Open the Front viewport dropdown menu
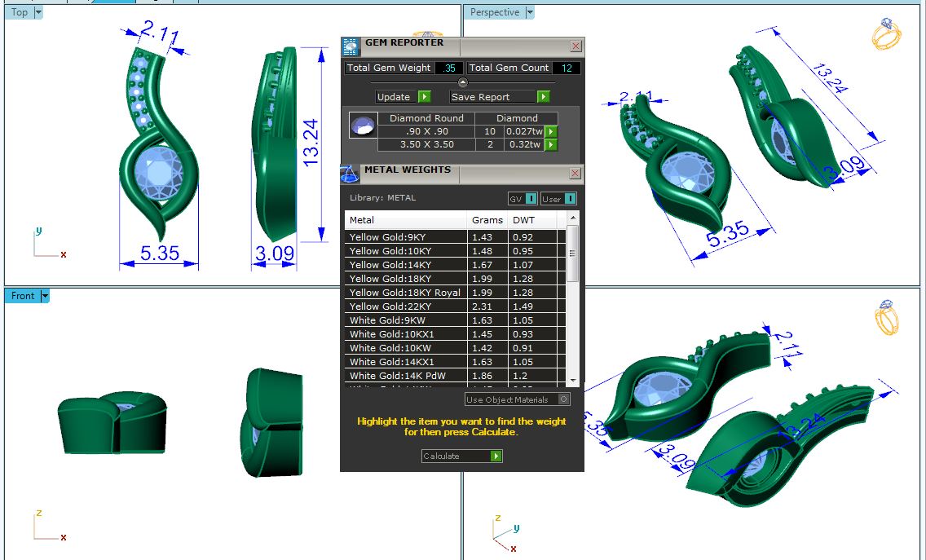The image size is (926, 560). click(x=45, y=296)
